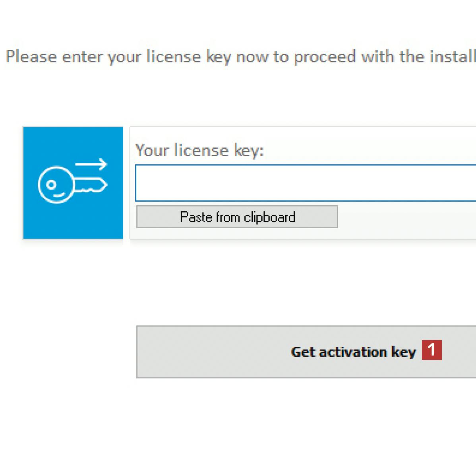Click the word "proceed" in the instruction line

pyautogui.click(x=325, y=57)
